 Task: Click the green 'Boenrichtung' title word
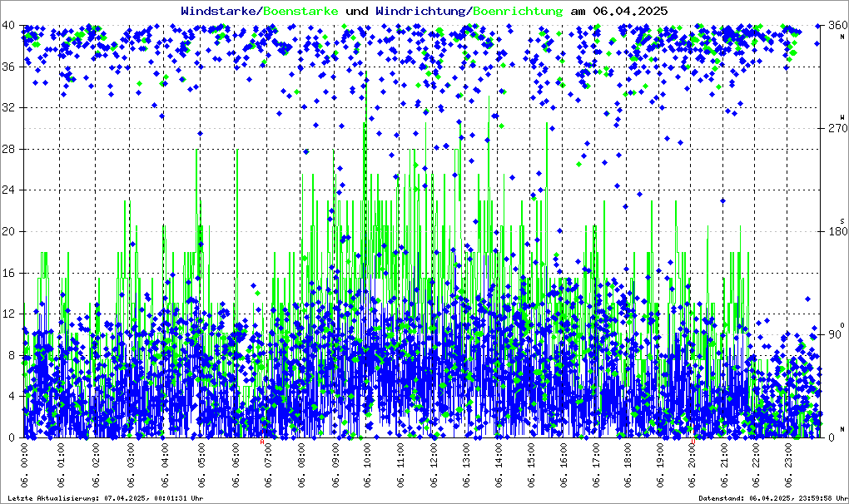pos(519,11)
